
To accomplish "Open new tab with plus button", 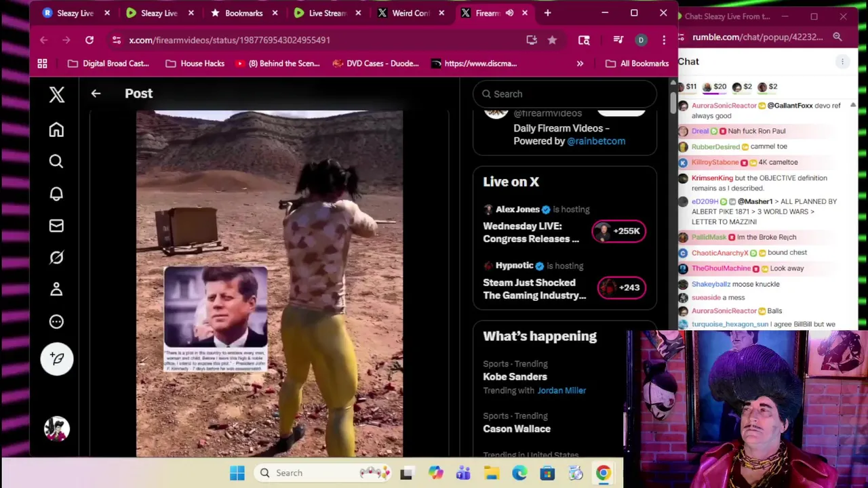I will 547,13.
